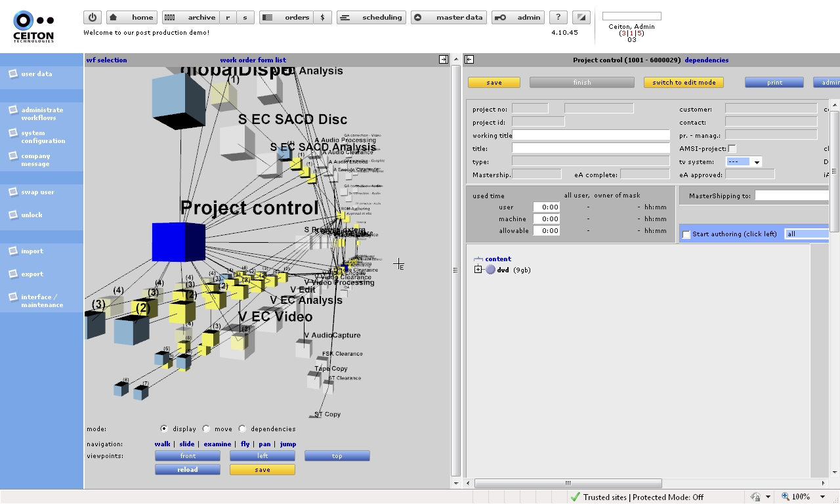The height and width of the screenshot is (504, 840).
Task: Click the fly navigation link
Action: [x=245, y=444]
